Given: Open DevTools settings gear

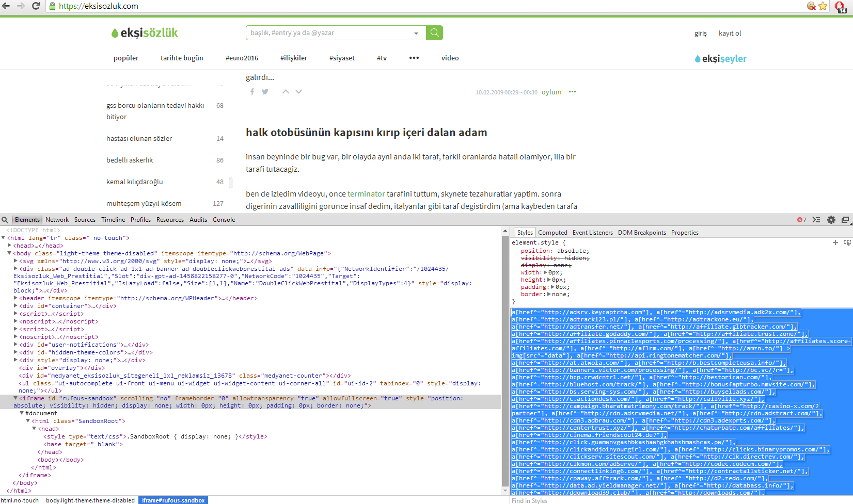Looking at the screenshot, I should 831,220.
